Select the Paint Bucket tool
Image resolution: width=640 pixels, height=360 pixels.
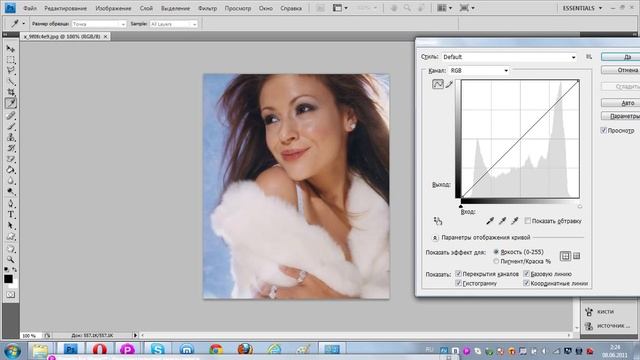tap(11, 170)
